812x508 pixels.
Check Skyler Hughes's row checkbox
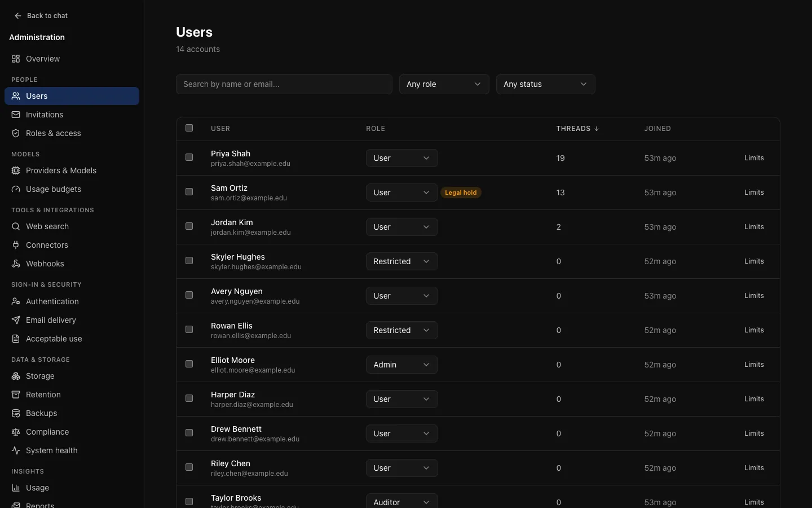(189, 261)
